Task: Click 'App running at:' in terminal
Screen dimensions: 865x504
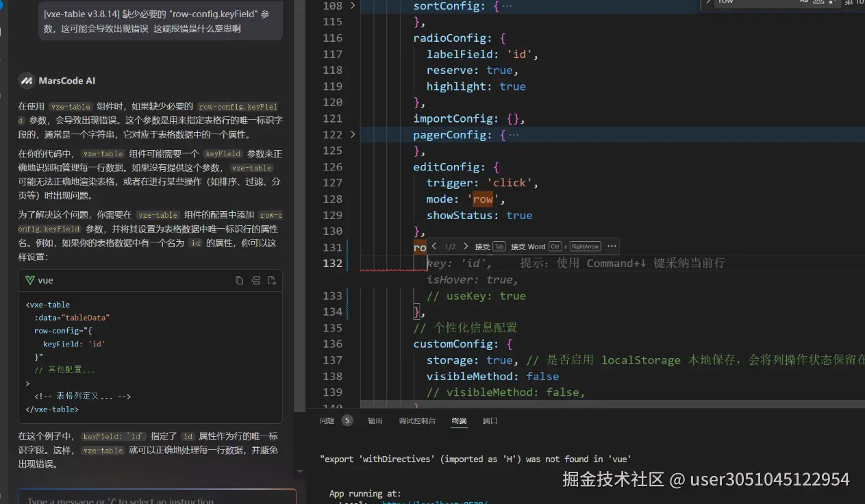Action: 365,493
